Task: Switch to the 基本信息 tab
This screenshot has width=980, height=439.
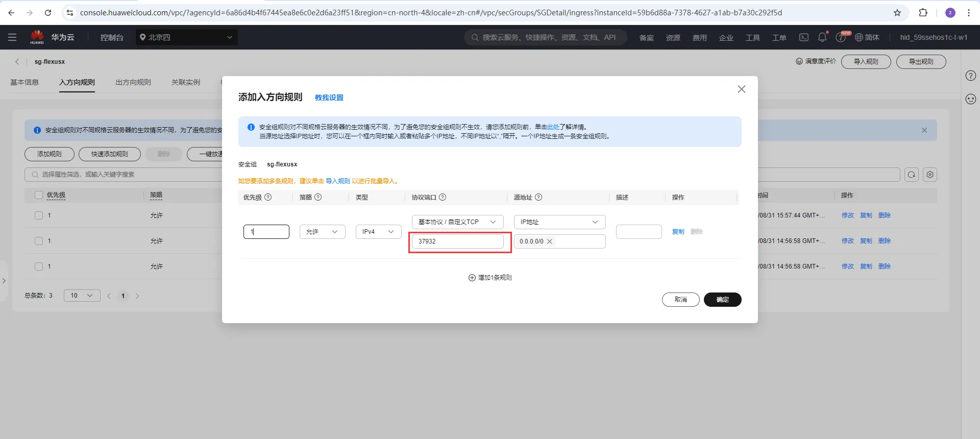Action: [x=24, y=82]
